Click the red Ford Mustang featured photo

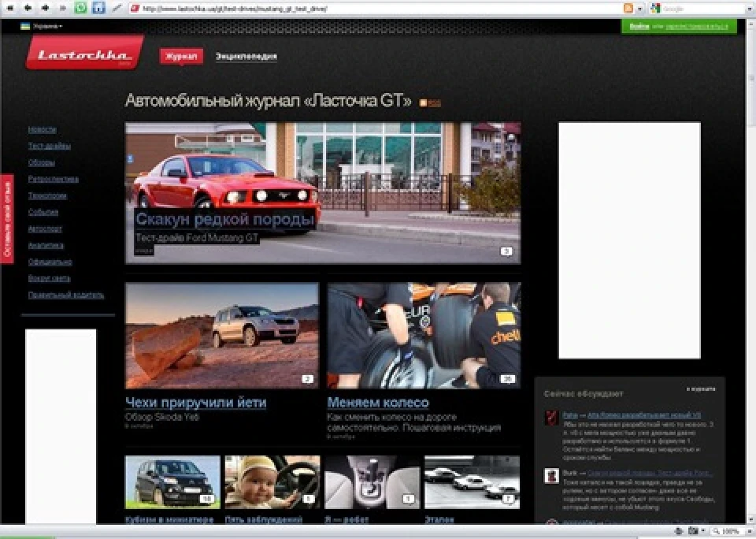click(323, 192)
